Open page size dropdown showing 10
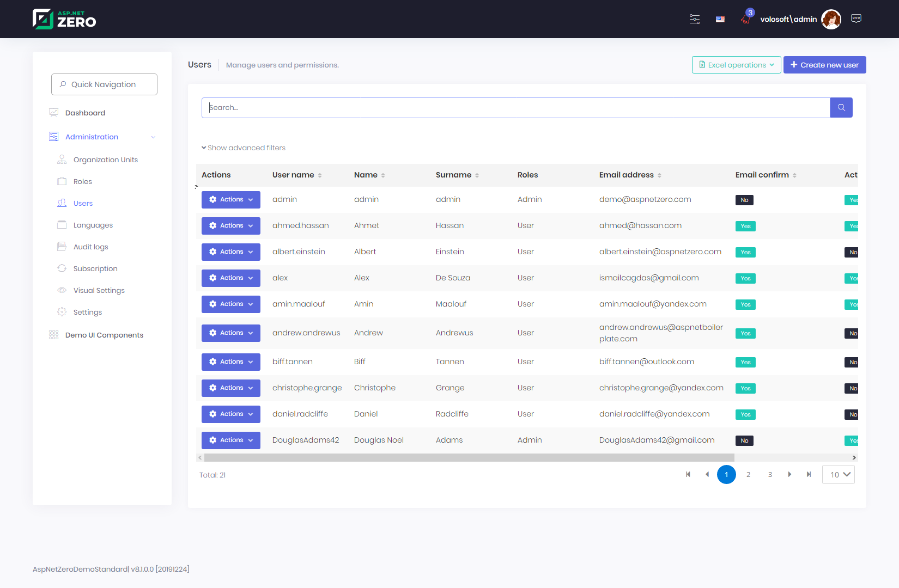The height and width of the screenshot is (588, 899). click(x=839, y=475)
